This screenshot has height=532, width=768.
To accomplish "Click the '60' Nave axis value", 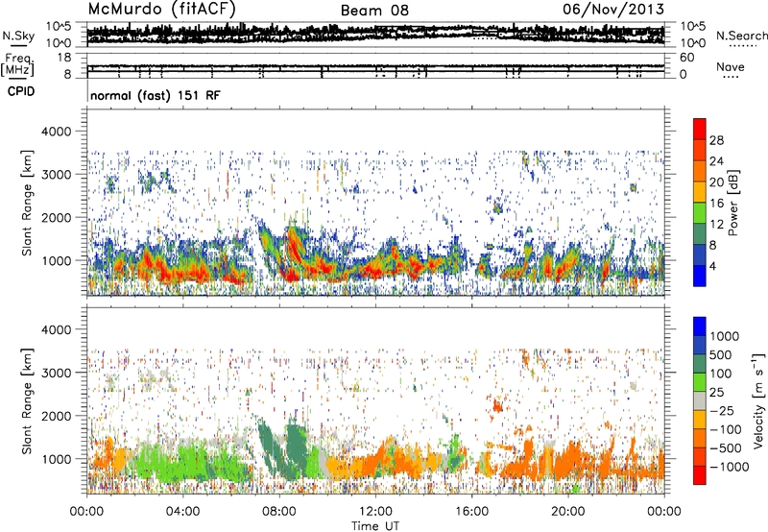I will pos(686,58).
